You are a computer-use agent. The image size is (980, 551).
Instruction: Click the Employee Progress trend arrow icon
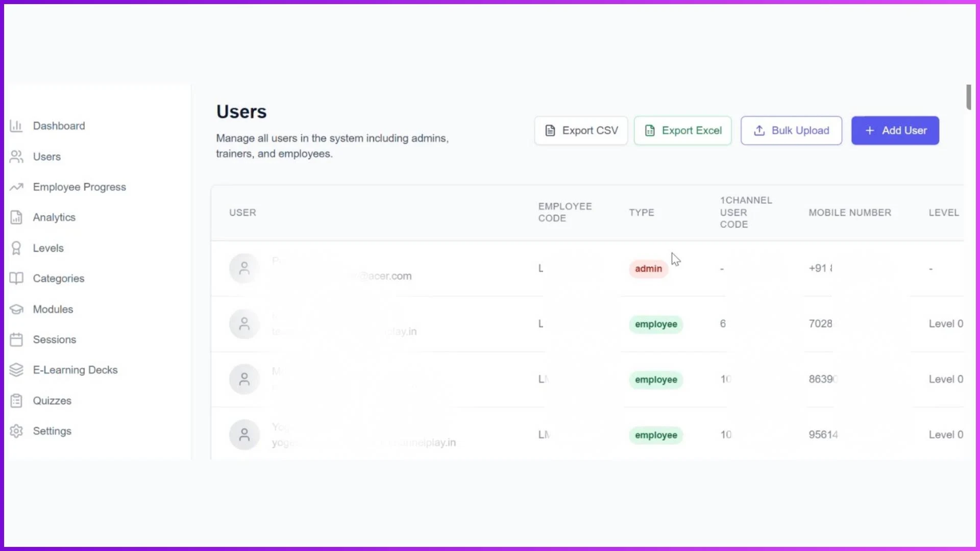coord(16,187)
